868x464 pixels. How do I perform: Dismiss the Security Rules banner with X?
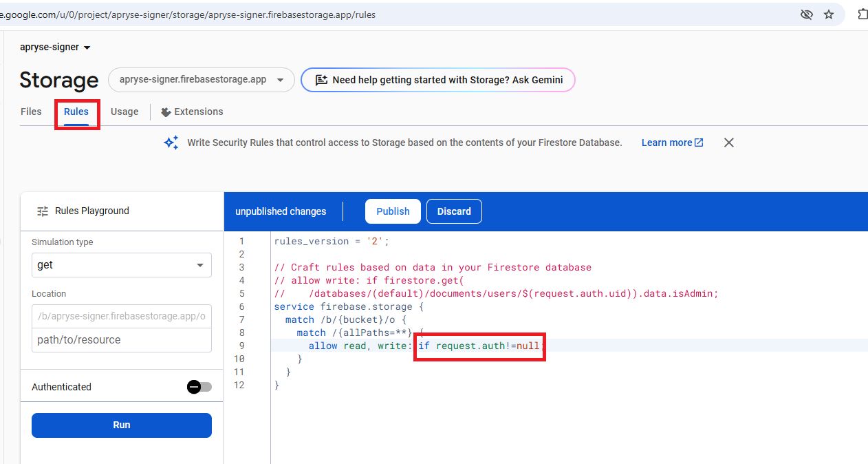click(729, 143)
